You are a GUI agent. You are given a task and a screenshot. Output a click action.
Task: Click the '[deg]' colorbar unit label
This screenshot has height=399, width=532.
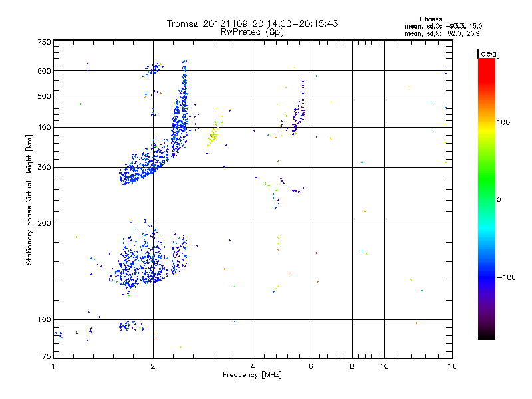click(x=488, y=53)
